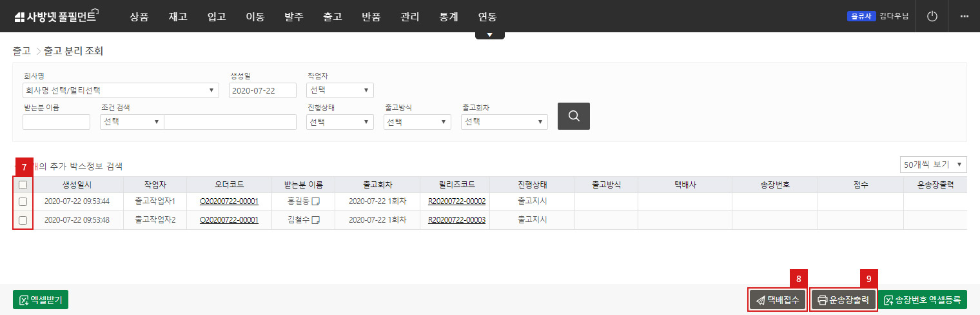Open the 통계 menu
This screenshot has height=315, width=980.
(448, 17)
